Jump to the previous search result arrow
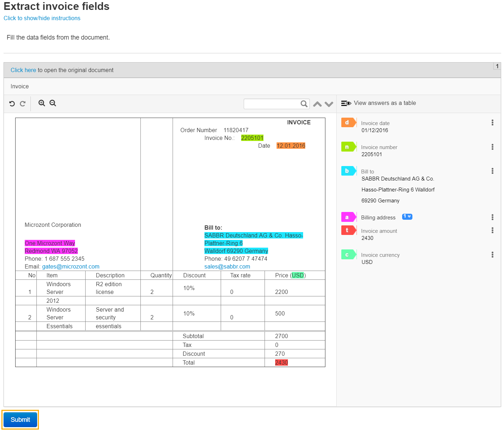 click(318, 104)
